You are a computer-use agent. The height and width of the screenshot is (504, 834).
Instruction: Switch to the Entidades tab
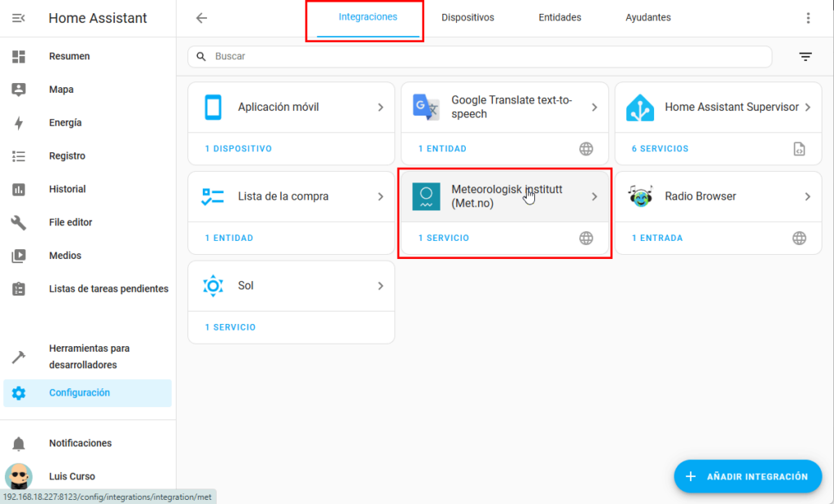tap(560, 18)
